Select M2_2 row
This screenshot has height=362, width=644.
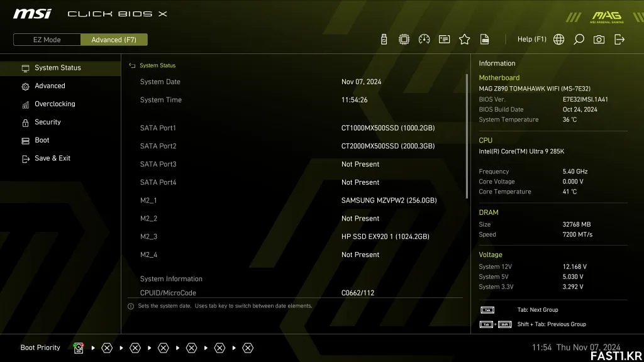pyautogui.click(x=295, y=218)
